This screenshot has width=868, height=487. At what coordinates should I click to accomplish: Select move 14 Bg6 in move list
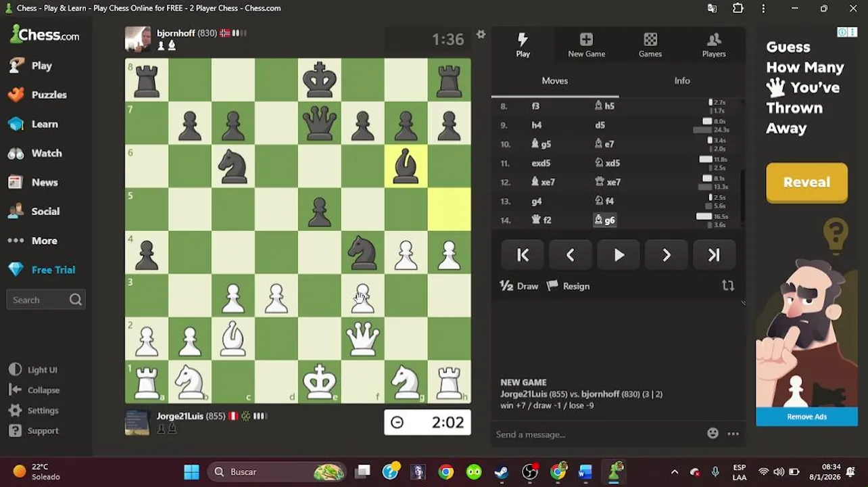pyautogui.click(x=604, y=220)
